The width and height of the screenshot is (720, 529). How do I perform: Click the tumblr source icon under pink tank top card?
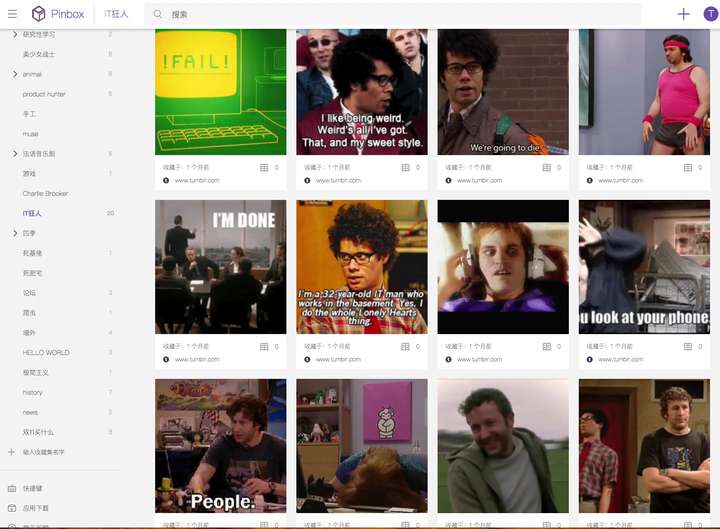click(590, 180)
